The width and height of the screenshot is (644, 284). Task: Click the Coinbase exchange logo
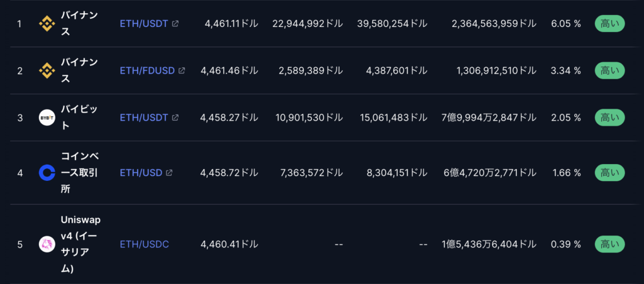coord(47,173)
